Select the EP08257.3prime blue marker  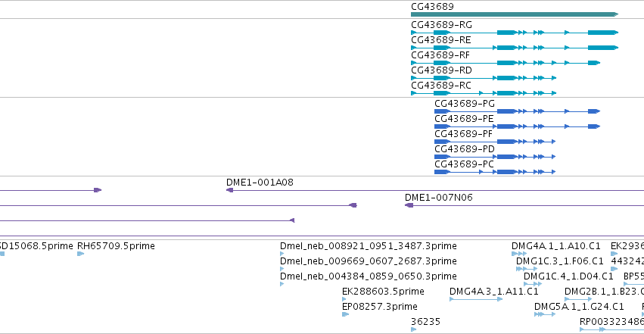tap(345, 315)
